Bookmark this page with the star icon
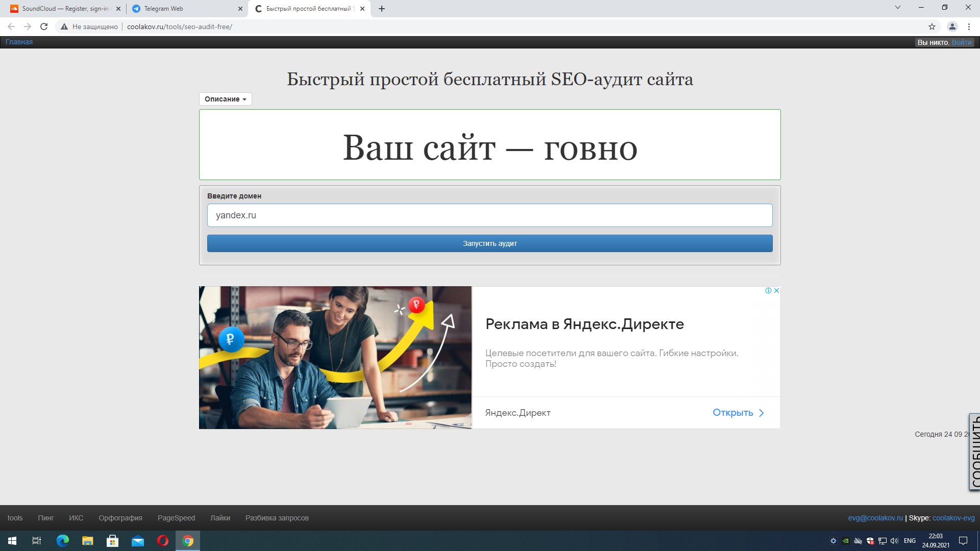 coord(932,27)
